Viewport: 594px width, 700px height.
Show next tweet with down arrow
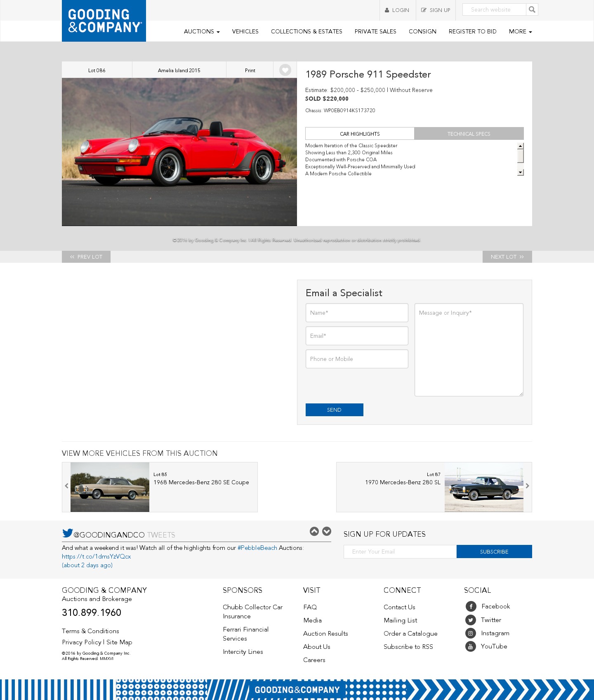[x=327, y=531]
